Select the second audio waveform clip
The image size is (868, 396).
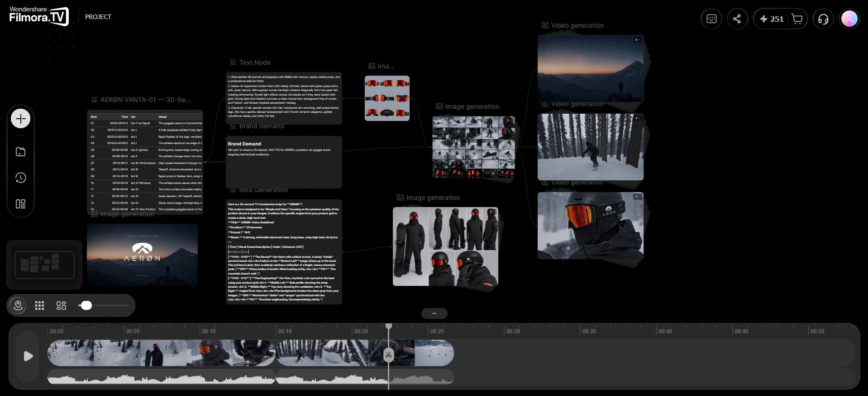(365, 377)
